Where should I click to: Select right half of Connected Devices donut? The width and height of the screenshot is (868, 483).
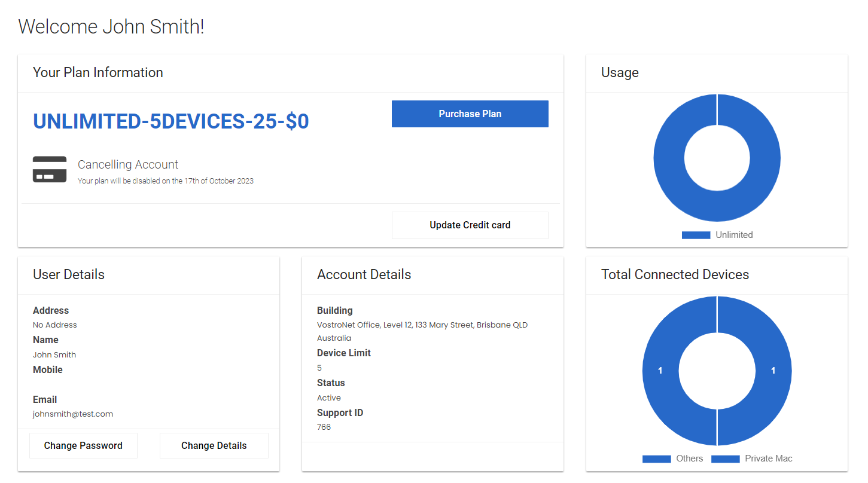point(773,371)
